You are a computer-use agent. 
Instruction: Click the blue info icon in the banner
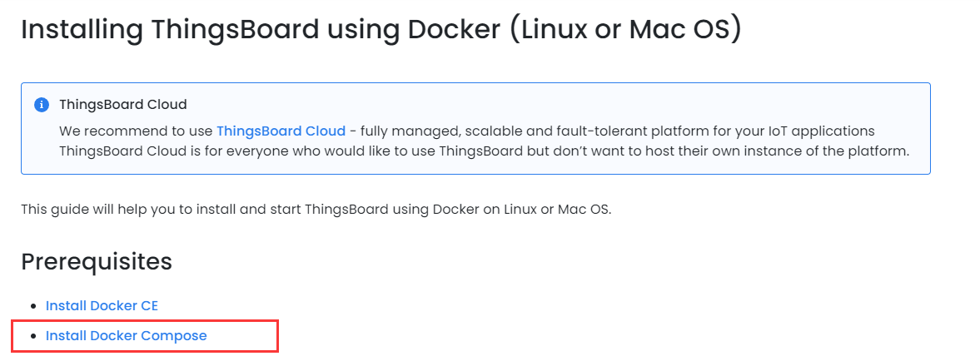coord(41,105)
